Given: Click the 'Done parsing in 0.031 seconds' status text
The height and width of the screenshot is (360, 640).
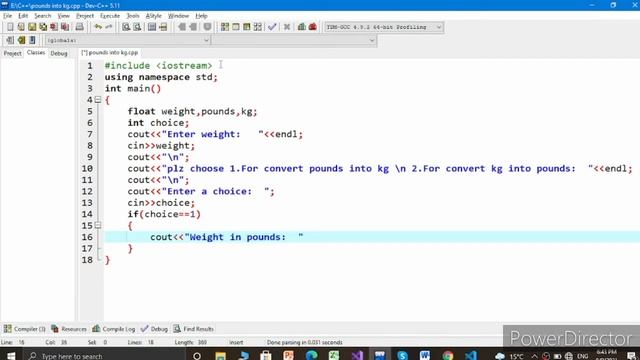Looking at the screenshot, I should 304,342.
